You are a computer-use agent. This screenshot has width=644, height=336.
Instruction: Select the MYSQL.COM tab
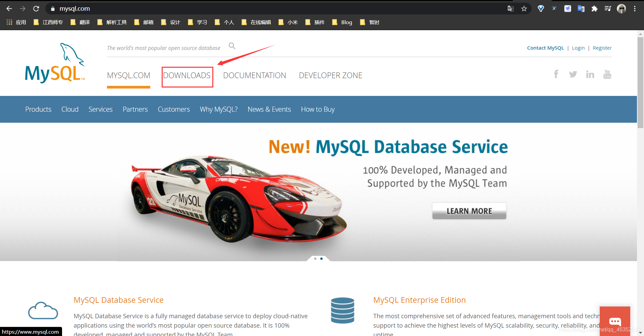(128, 75)
